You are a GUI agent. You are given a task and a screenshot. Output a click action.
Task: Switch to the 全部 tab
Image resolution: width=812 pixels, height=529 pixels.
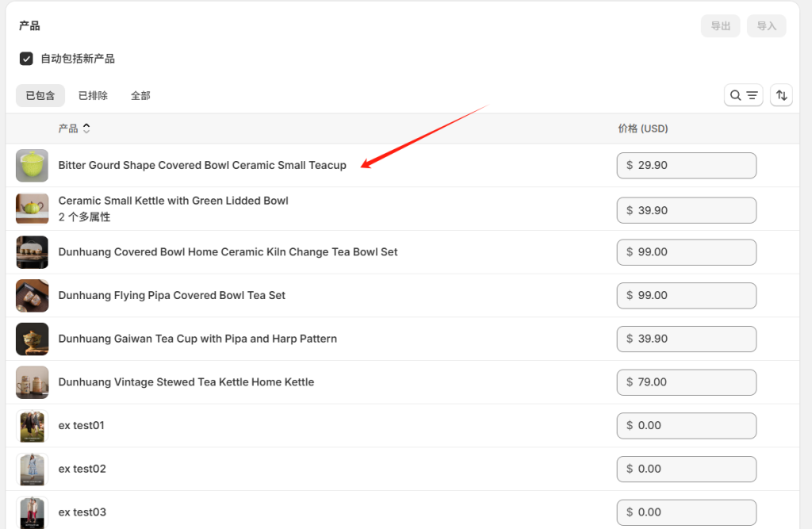pyautogui.click(x=140, y=96)
